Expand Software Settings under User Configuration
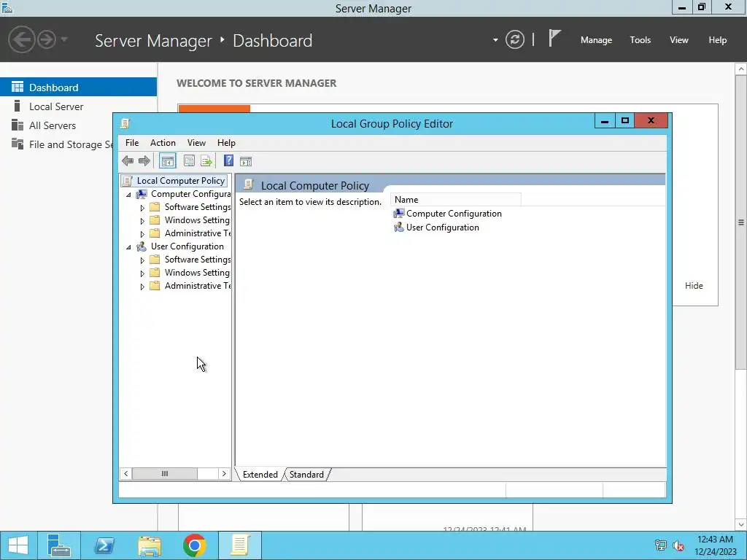The image size is (747, 560). (142, 260)
